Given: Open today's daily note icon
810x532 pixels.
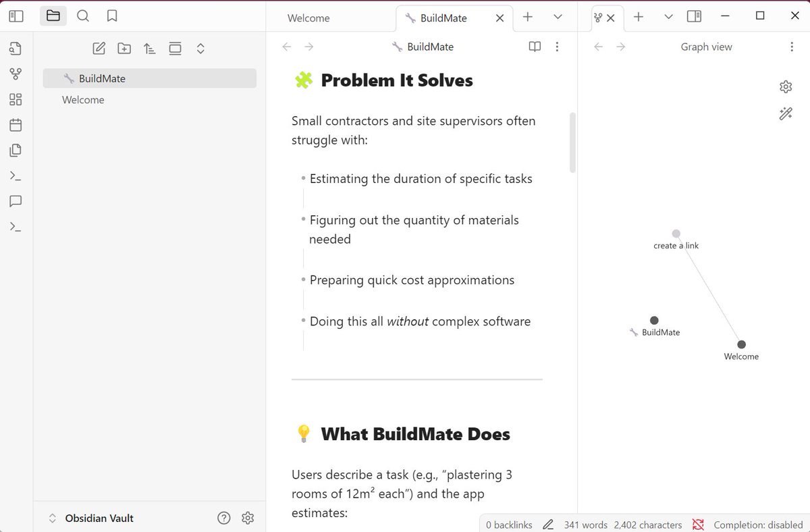Looking at the screenshot, I should pyautogui.click(x=16, y=125).
